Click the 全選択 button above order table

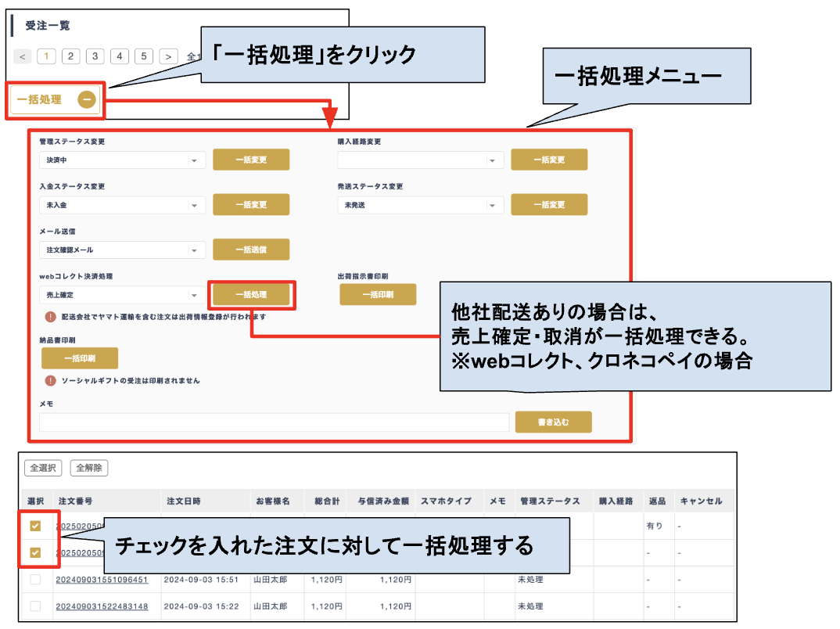[x=43, y=468]
